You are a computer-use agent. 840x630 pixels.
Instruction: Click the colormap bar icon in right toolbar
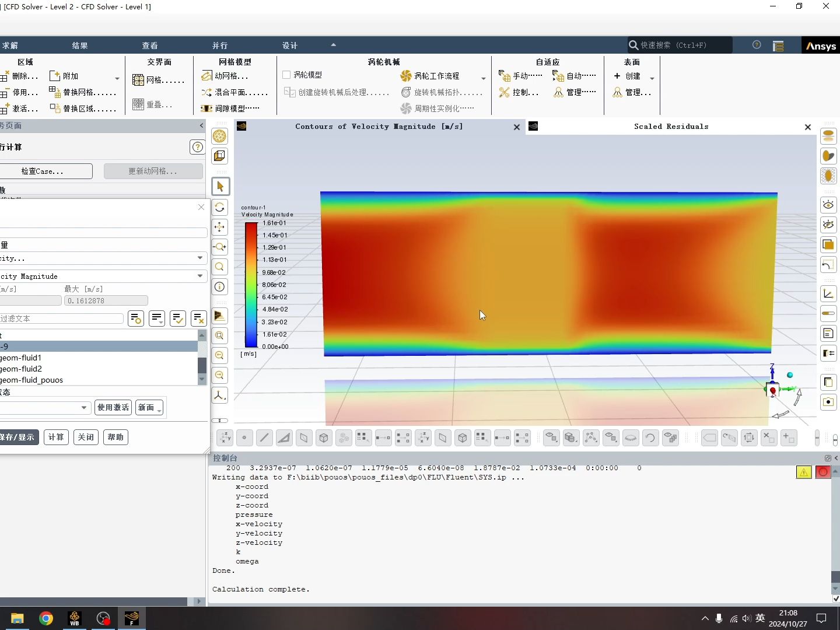pyautogui.click(x=828, y=313)
